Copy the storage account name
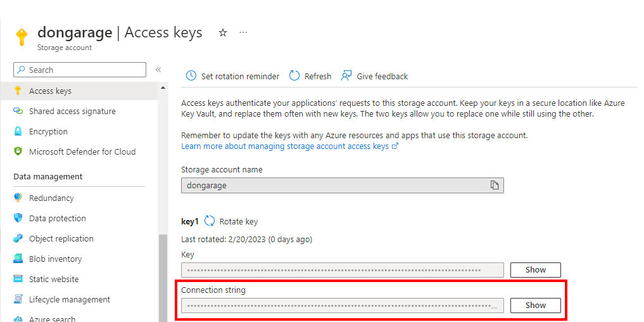644x322 pixels. [495, 186]
